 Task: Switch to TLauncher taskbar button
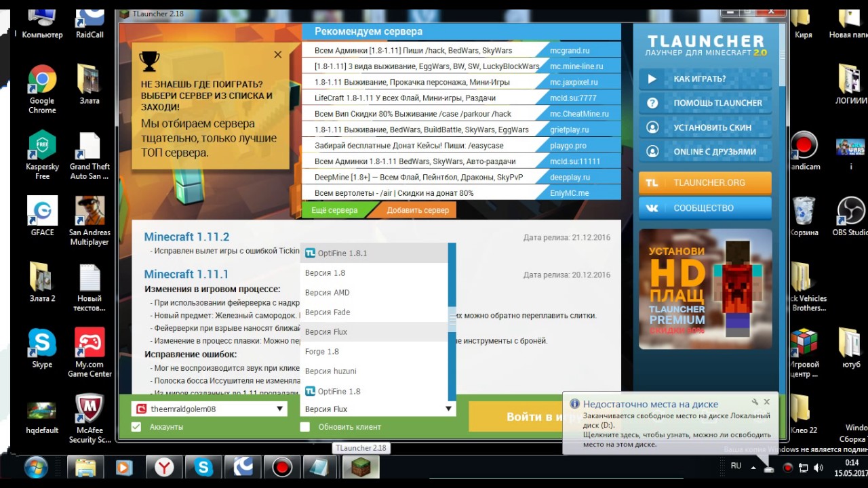tap(361, 468)
